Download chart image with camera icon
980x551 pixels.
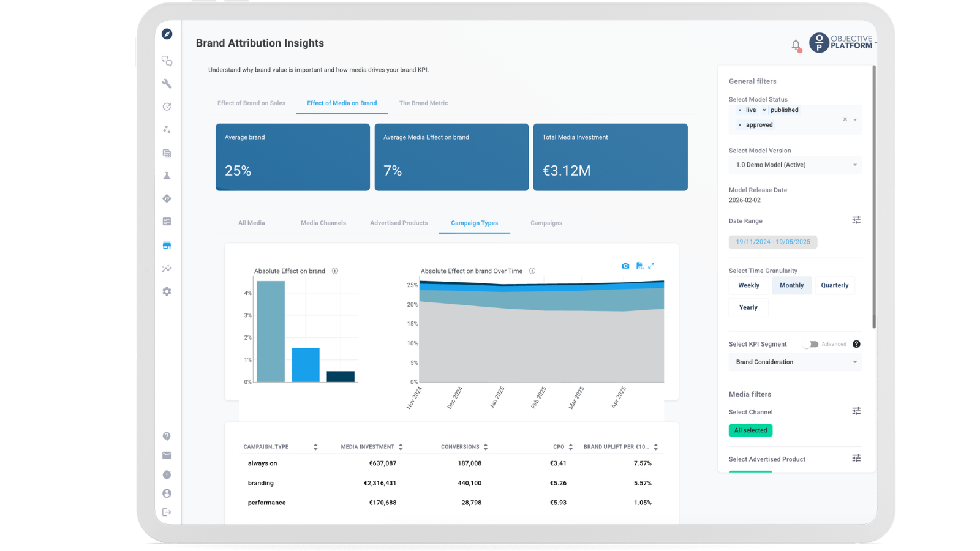[625, 266]
